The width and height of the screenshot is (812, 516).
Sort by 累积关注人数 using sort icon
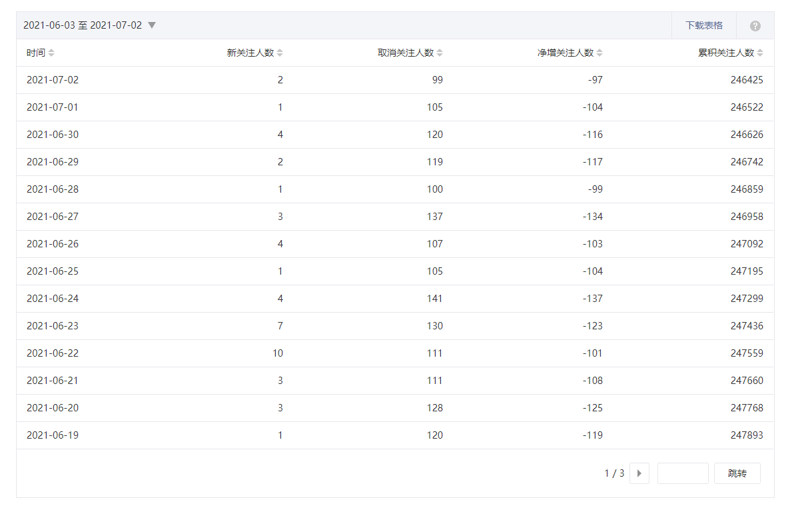(760, 53)
